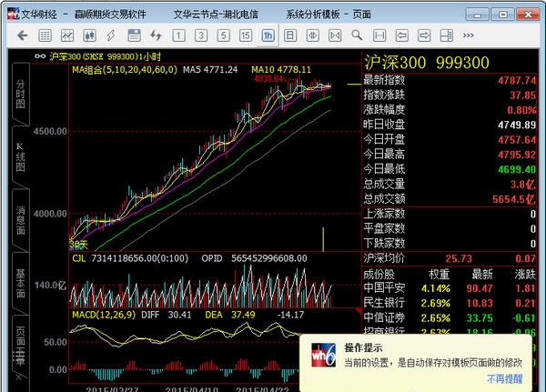Click the boxed left arrow icon
The height and width of the screenshot is (392, 546).
pyautogui.click(x=401, y=35)
